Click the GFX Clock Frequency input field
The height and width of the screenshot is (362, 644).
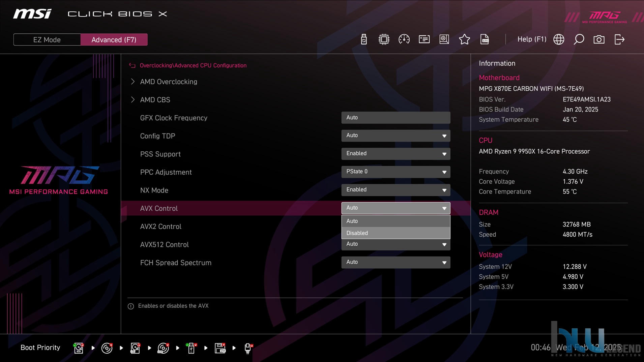coord(396,118)
